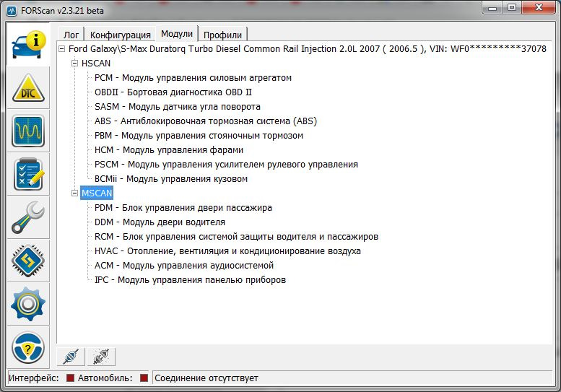The image size is (561, 392).
Task: Click the red Интерфейс status indicator
Action: tap(71, 378)
